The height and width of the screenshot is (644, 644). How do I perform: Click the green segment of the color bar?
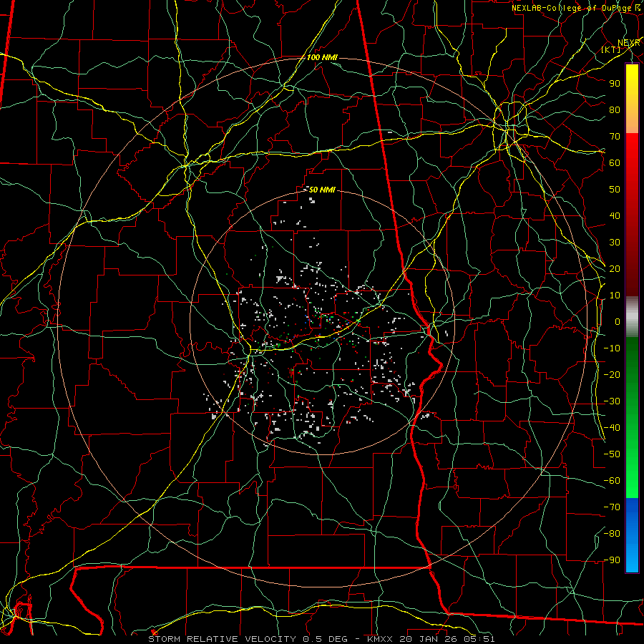[632, 418]
